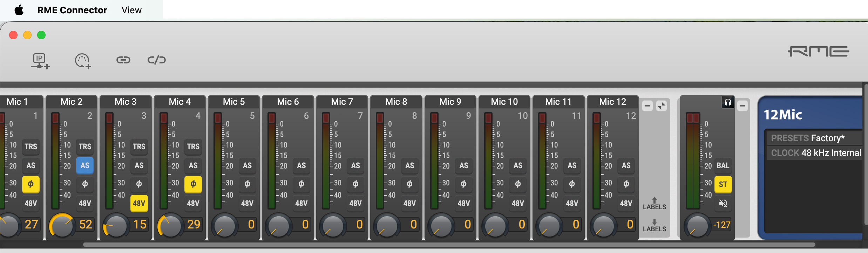Click the AS button on Mic 11

click(x=572, y=165)
